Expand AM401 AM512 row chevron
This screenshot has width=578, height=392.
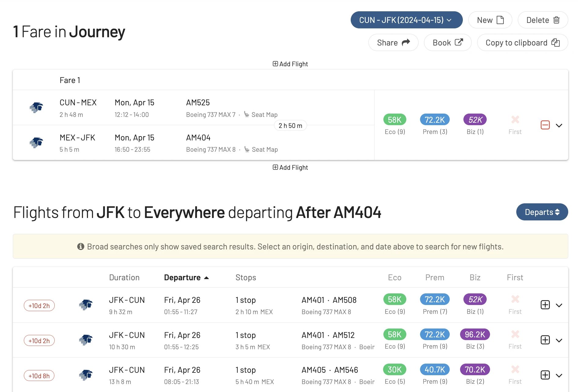tap(559, 340)
